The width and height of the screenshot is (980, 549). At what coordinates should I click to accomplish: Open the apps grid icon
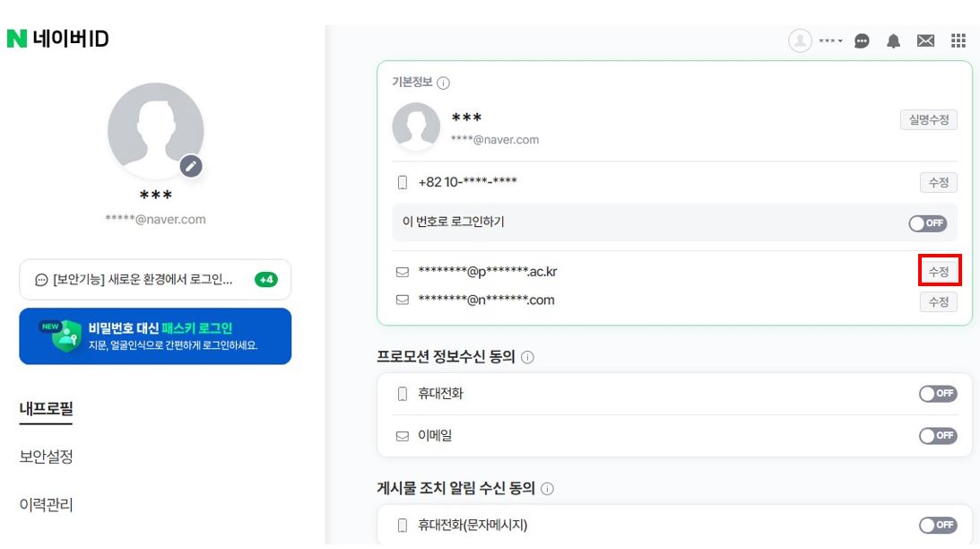[x=958, y=41]
